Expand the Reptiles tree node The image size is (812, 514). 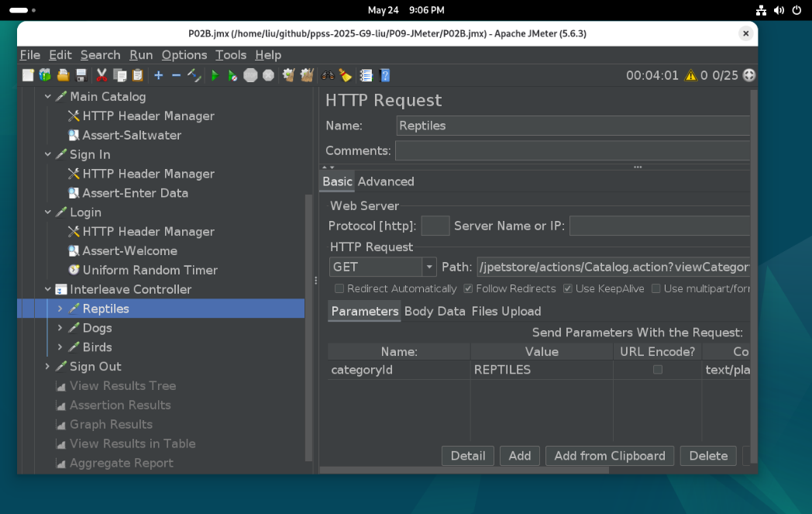pos(60,309)
